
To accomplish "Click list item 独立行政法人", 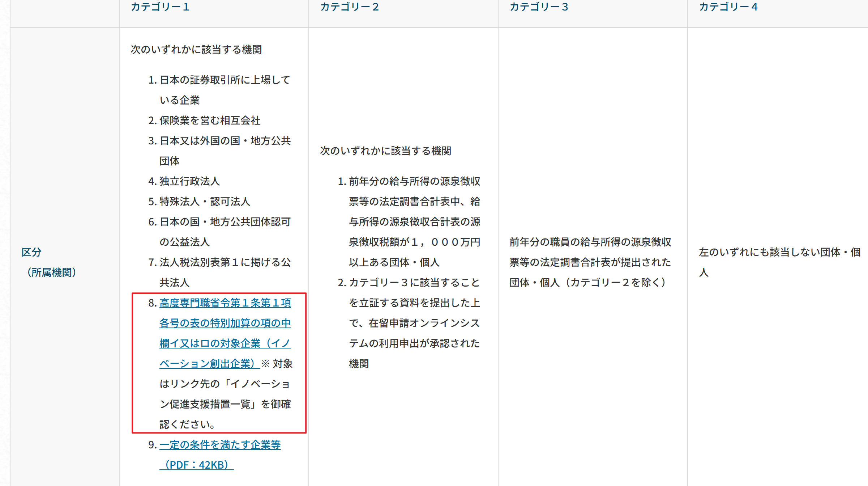I will 189,181.
